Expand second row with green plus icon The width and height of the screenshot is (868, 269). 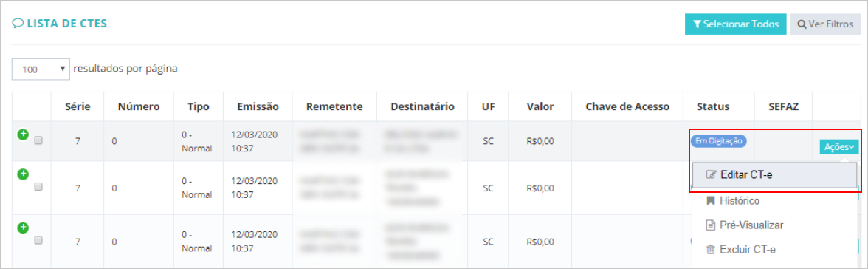point(23,174)
